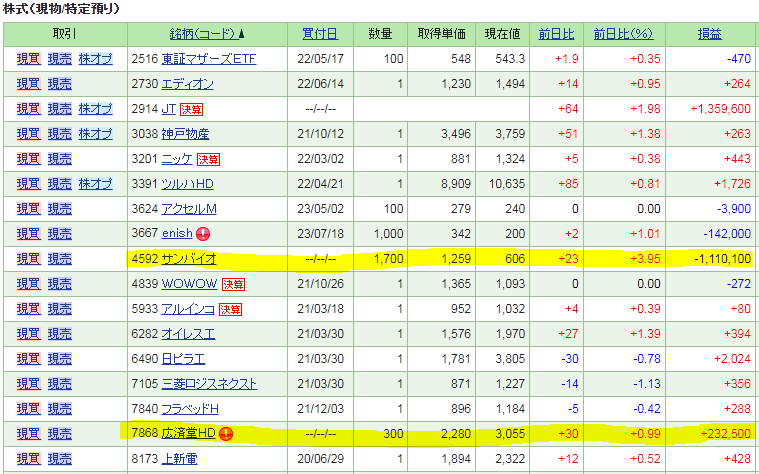Image resolution: width=759 pixels, height=474 pixels.
Task: Click 株オプ for 2914 JT
Action: (x=96, y=109)
